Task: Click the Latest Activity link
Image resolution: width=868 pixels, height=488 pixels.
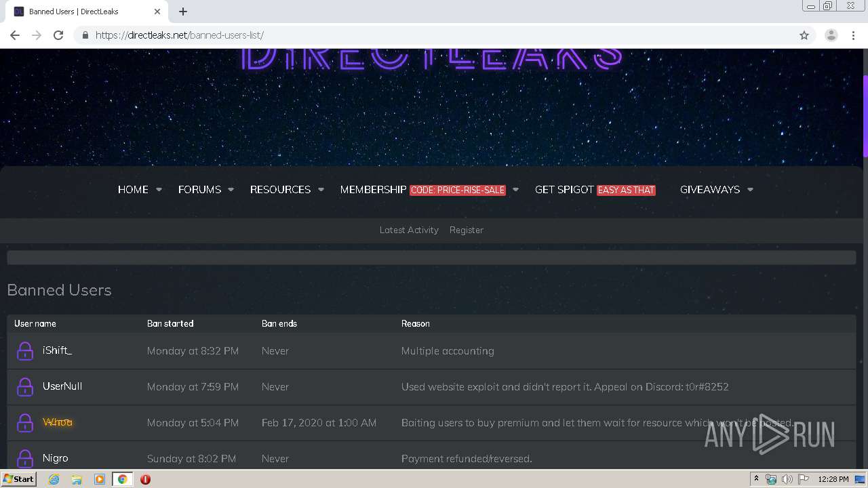Action: [x=409, y=230]
